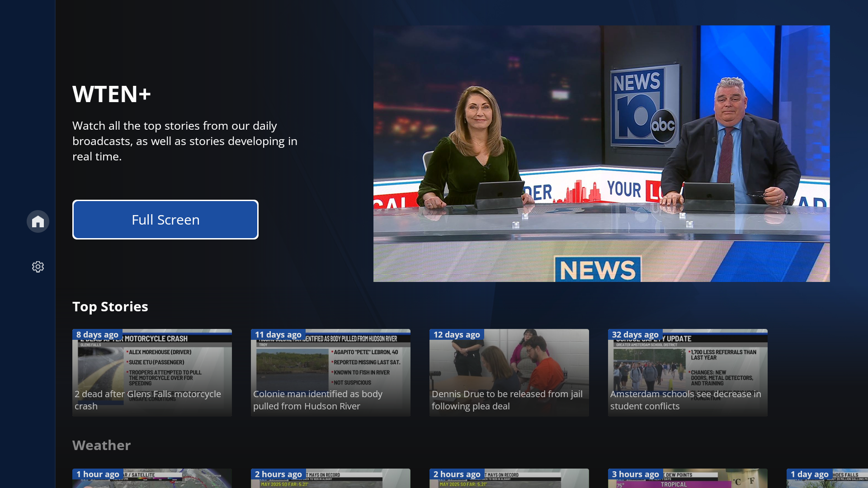Click the 'Watch all the top stories' description
868x488 pixels.
(185, 141)
